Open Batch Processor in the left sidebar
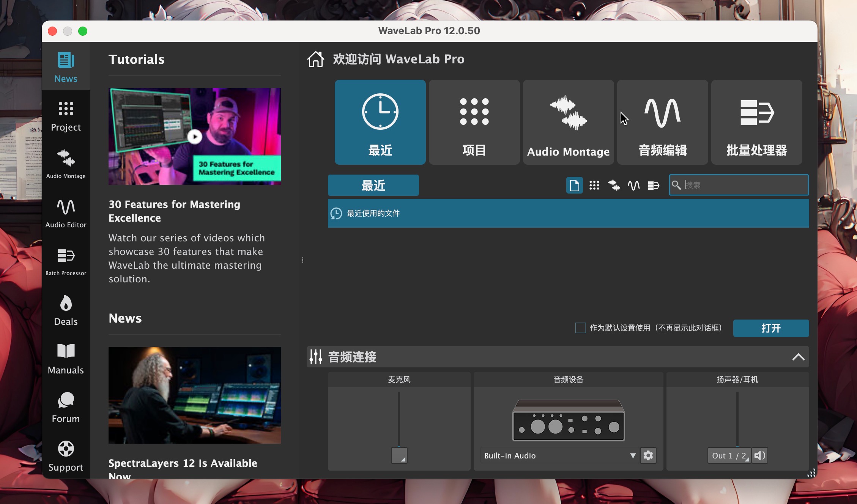The width and height of the screenshot is (857, 504). coord(66,262)
